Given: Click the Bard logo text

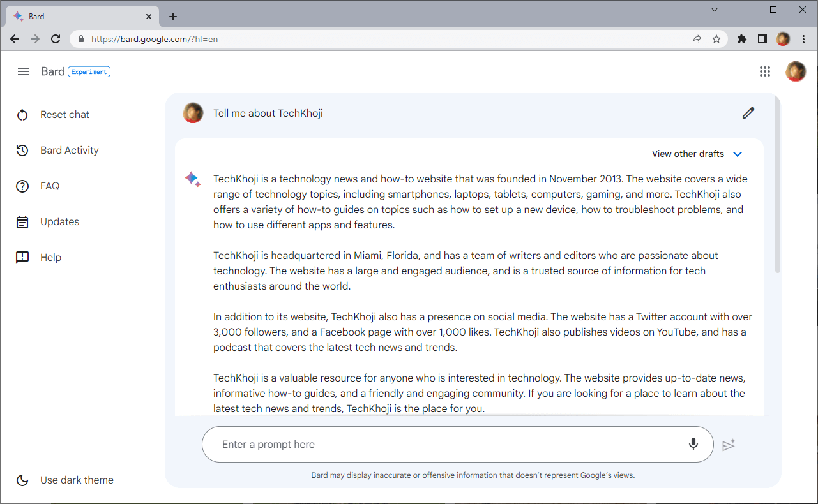Looking at the screenshot, I should tap(53, 71).
